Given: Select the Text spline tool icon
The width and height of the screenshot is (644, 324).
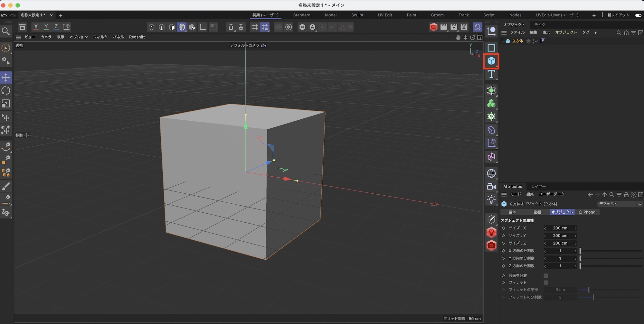Looking at the screenshot, I should 491,74.
